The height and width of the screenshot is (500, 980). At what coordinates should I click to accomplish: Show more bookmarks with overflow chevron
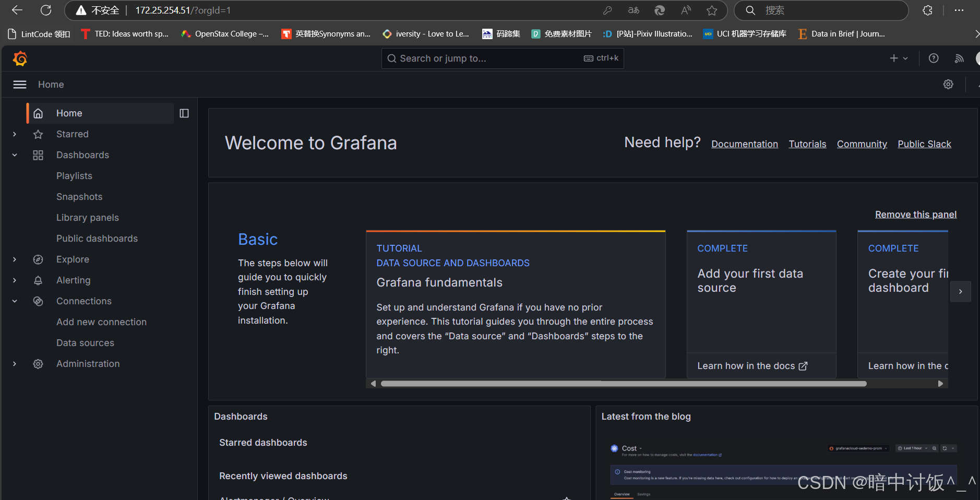(977, 34)
